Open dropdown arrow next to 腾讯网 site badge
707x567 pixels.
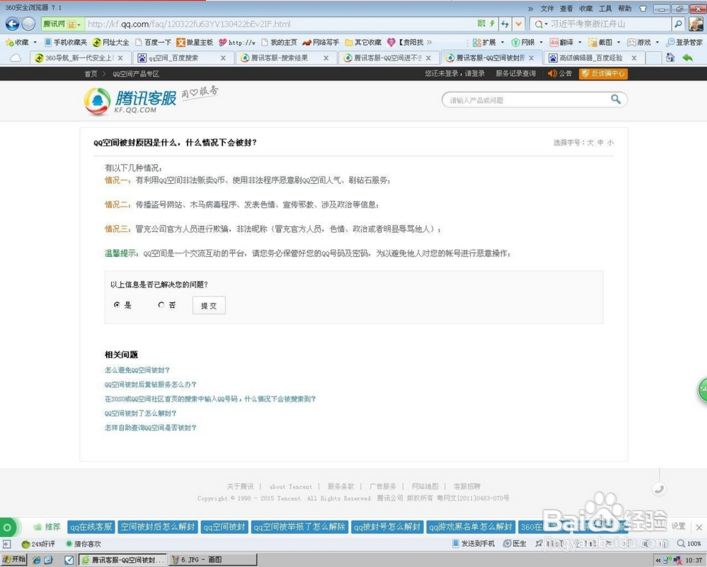[x=79, y=24]
